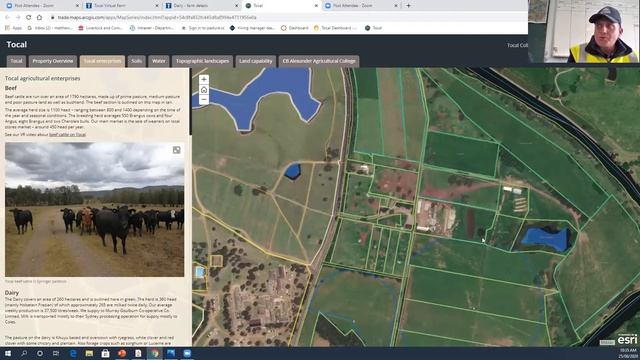Screen dimensions: 640x360
Task: Open the Apps bookmark shortcut
Action: click(x=13, y=28)
